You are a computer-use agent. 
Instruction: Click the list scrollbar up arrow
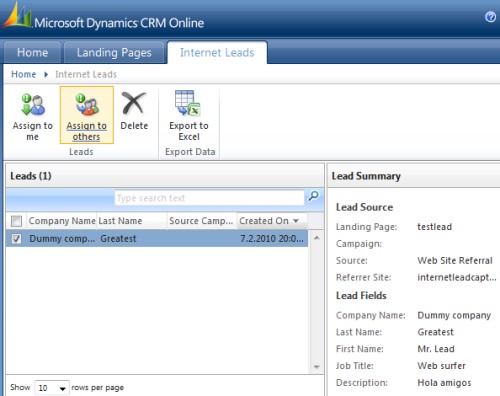coord(317,238)
